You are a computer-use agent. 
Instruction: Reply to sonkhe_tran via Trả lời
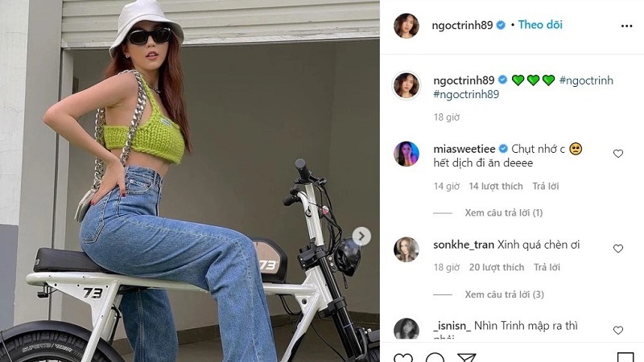pos(547,267)
